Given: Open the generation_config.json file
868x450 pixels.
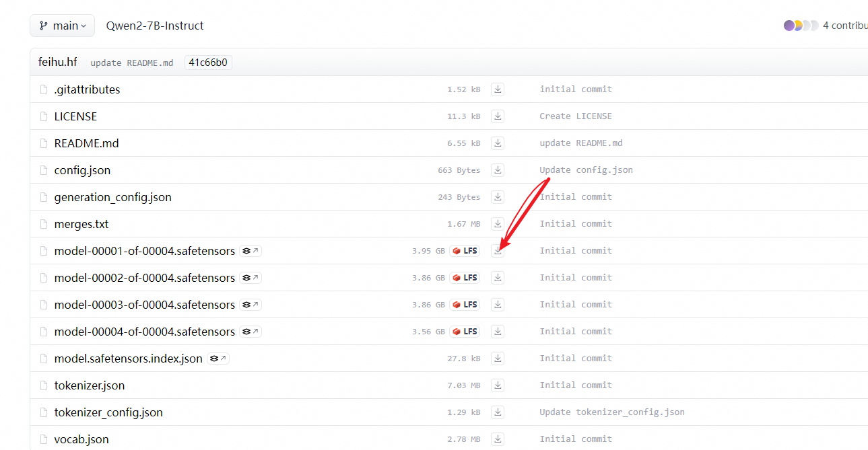Looking at the screenshot, I should coord(112,197).
